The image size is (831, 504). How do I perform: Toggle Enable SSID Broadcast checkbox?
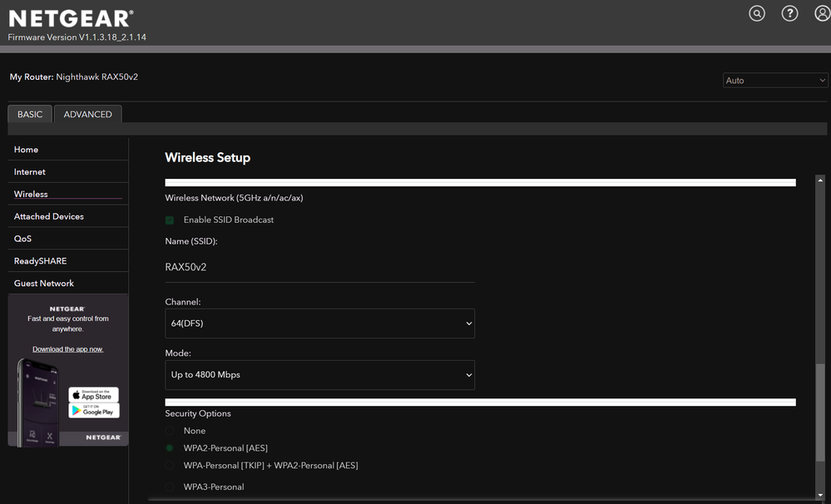coord(170,220)
